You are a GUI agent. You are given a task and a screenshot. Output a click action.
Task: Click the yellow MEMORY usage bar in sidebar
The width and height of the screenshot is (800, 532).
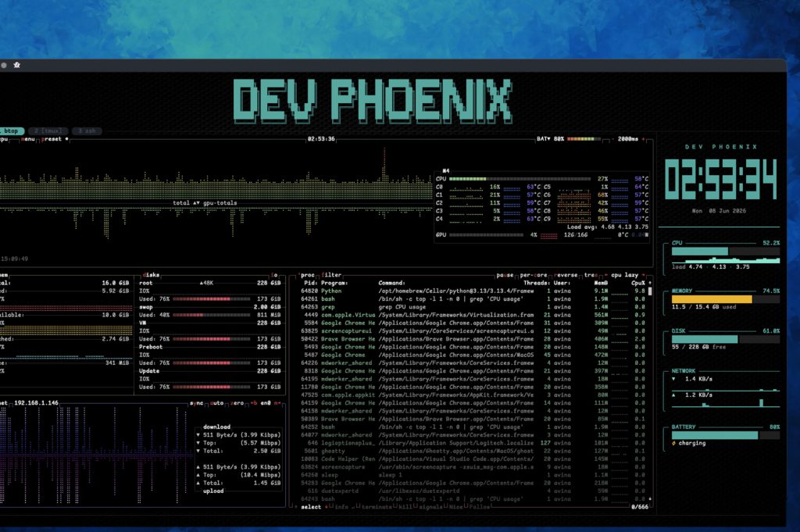(x=726, y=299)
